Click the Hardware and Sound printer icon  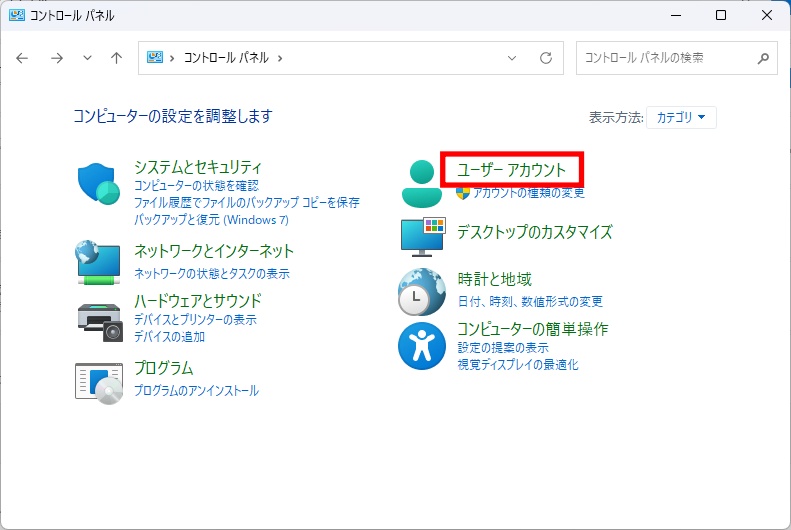[98, 317]
